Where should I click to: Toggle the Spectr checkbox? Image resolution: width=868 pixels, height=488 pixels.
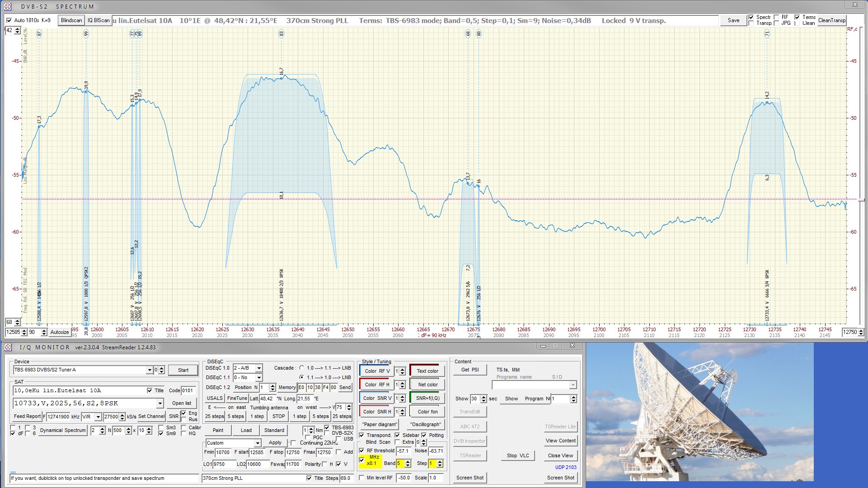coord(751,17)
